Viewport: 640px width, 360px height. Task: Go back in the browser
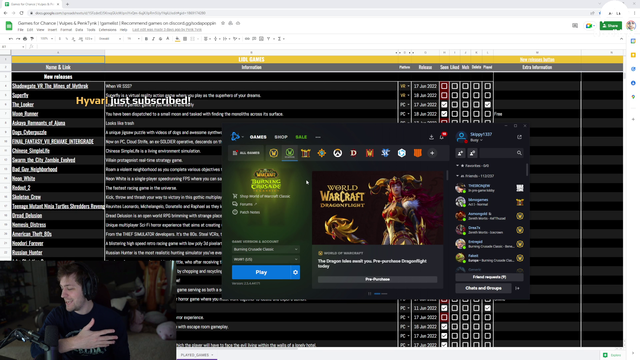coord(5,13)
